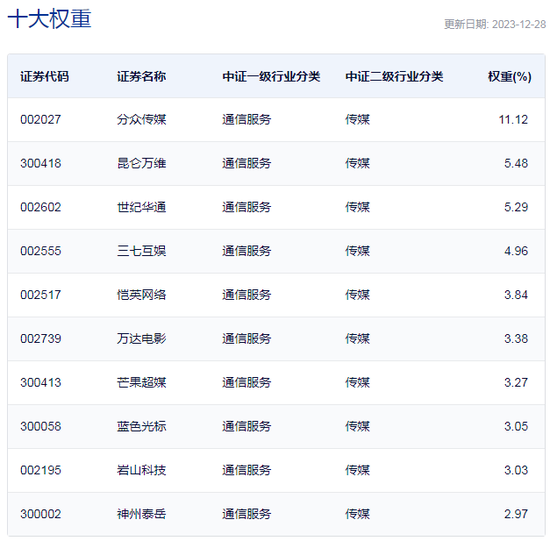
Task: Click the weight value 3.05
Action: coord(516,427)
